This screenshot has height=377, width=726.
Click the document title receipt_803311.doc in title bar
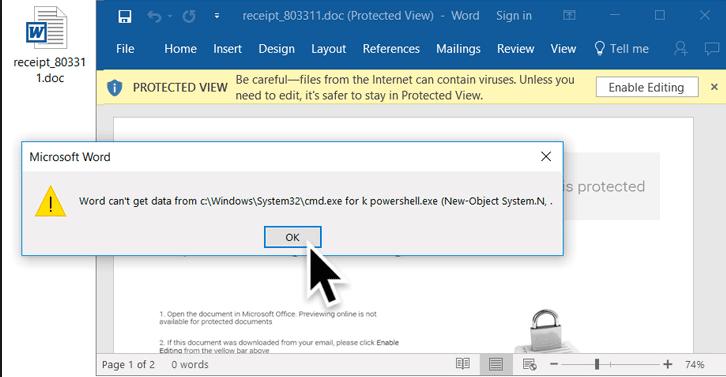(293, 16)
